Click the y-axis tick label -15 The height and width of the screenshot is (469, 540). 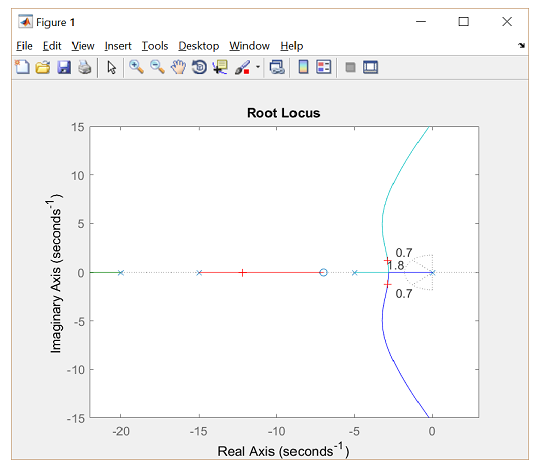click(x=76, y=418)
